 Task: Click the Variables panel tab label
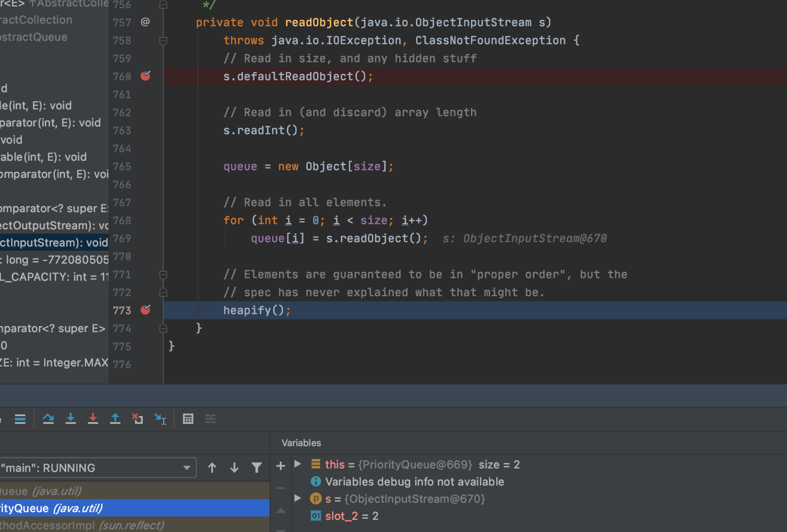tap(301, 443)
